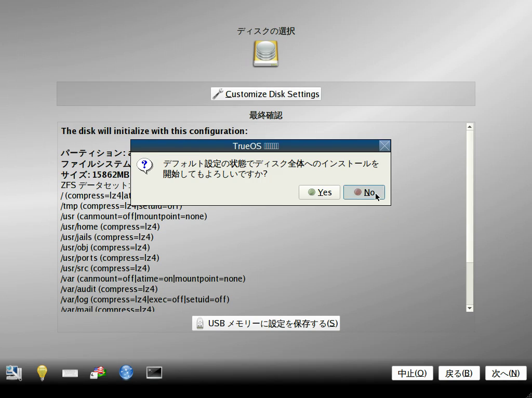Open the on-screen keyboard icon

pos(70,373)
